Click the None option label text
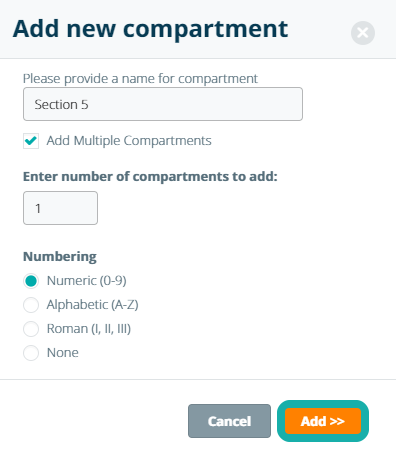The height and width of the screenshot is (466, 396). (x=63, y=353)
